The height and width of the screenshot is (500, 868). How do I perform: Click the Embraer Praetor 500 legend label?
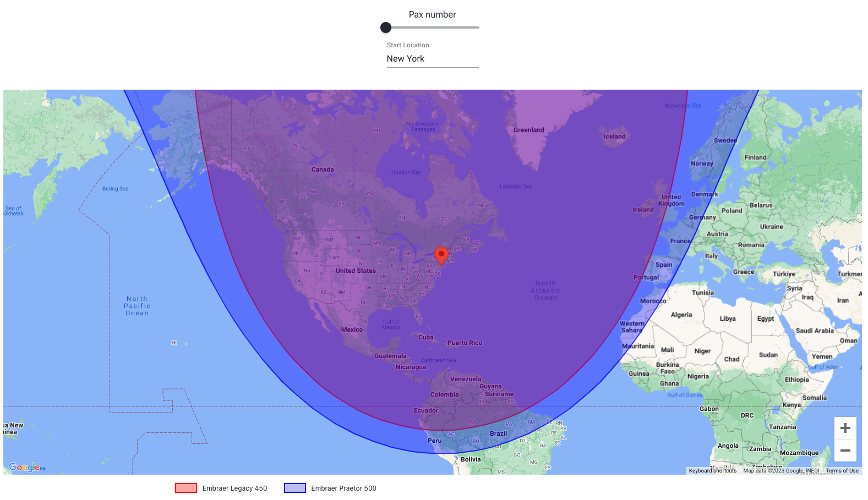pyautogui.click(x=343, y=488)
